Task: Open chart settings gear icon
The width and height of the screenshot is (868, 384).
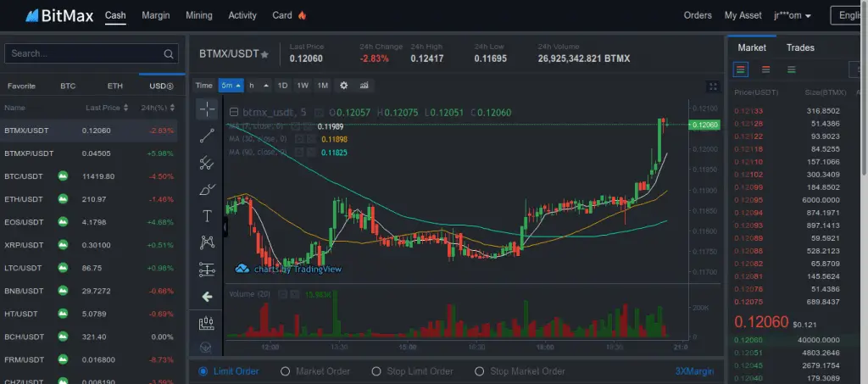Action: 344,86
